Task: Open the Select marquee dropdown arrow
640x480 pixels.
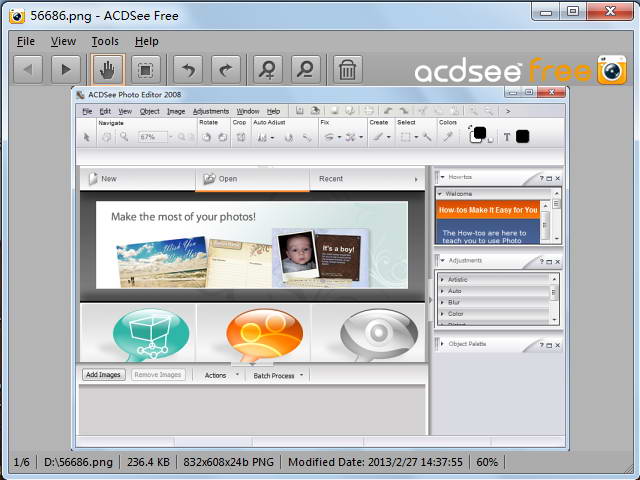Action: [416, 137]
